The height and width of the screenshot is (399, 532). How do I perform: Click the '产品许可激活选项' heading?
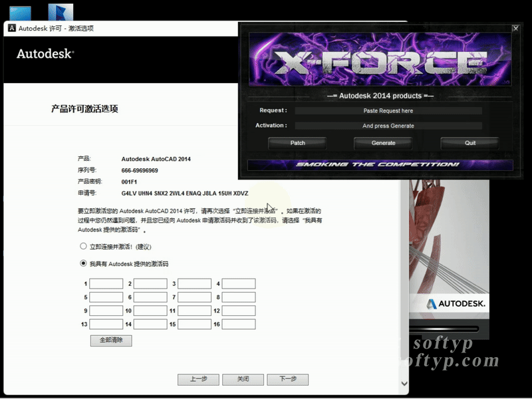coord(84,109)
